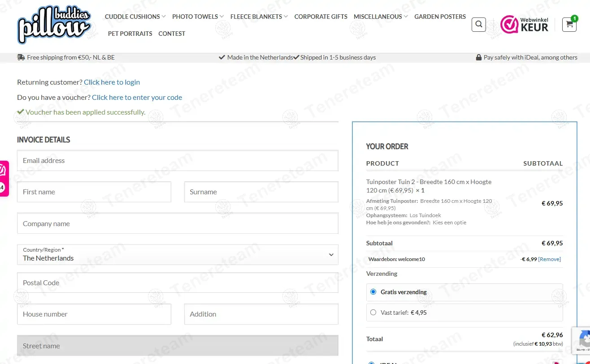
Task: Go to Pet Portraits page
Action: tap(130, 34)
